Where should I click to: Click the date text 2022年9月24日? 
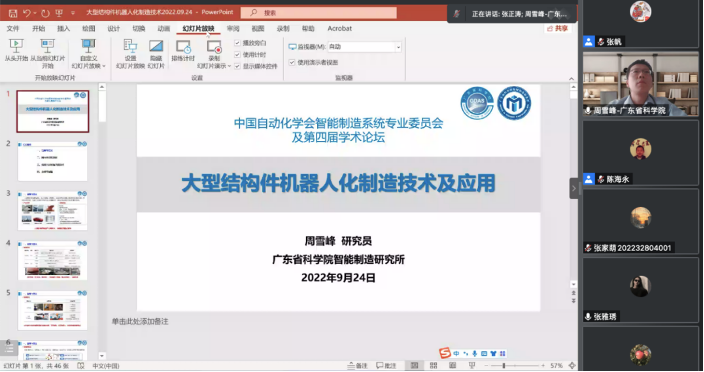click(338, 278)
